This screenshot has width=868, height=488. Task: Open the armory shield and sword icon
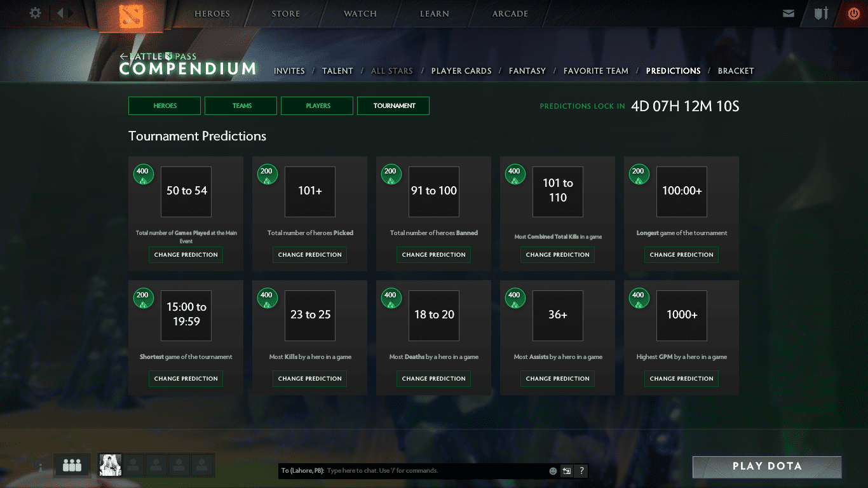tap(821, 13)
